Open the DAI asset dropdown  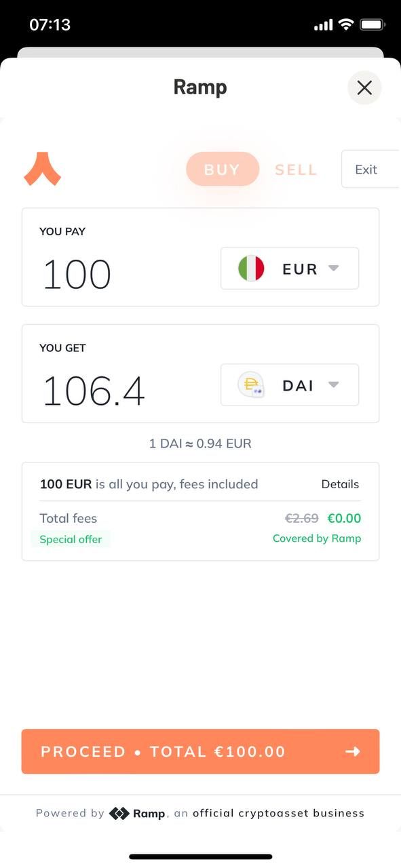tap(290, 385)
